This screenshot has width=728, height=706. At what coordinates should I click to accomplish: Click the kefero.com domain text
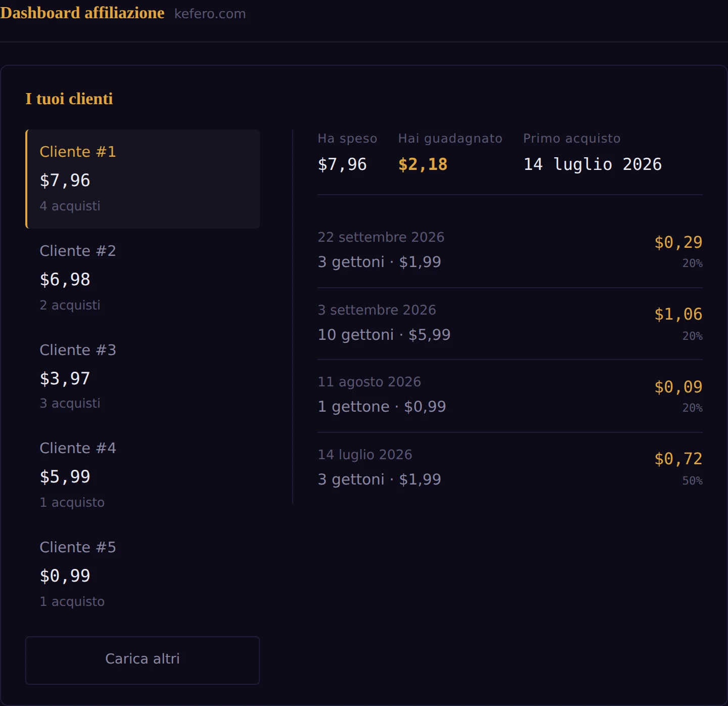click(210, 14)
